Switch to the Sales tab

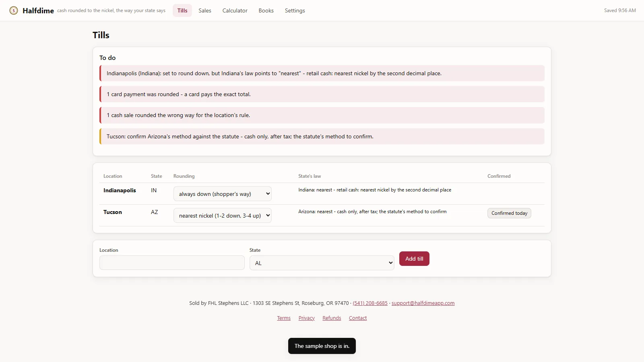click(x=205, y=10)
